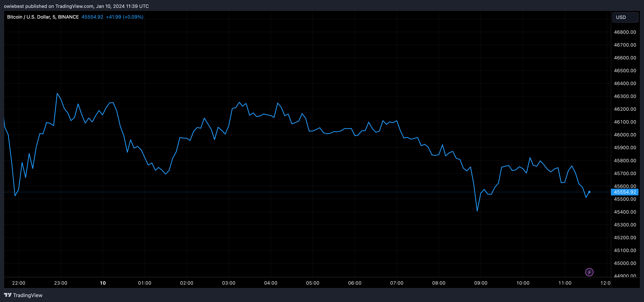Click the owiebest publisher attribution link
Viewport: 644px width, 302px height.
(x=14, y=6)
